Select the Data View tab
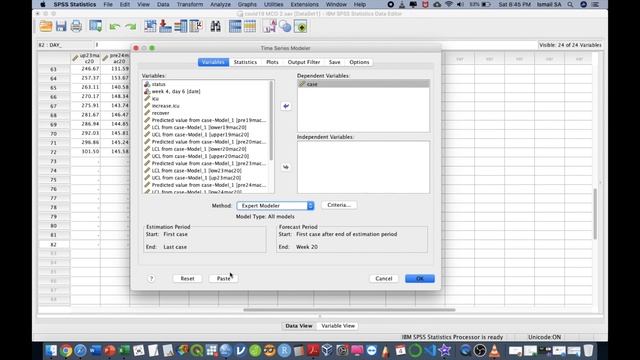640x360 pixels. click(299, 326)
